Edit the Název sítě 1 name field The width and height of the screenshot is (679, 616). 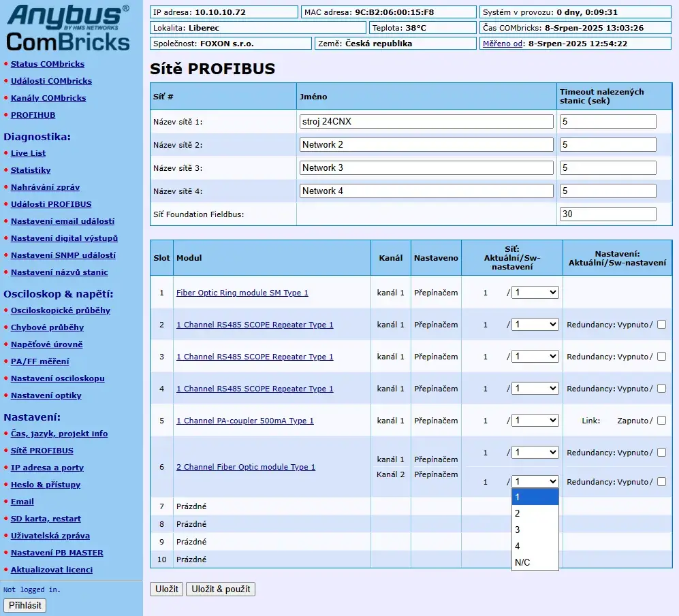point(426,122)
